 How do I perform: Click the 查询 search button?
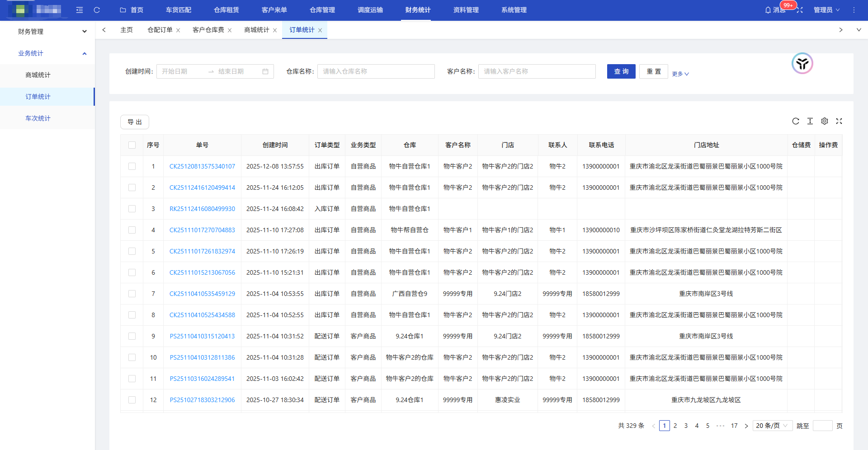click(x=621, y=71)
